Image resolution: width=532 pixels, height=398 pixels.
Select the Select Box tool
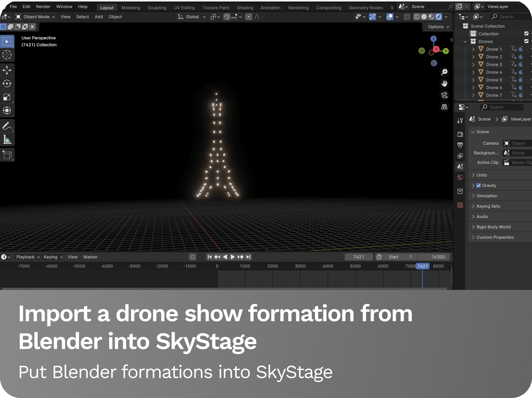(7, 42)
